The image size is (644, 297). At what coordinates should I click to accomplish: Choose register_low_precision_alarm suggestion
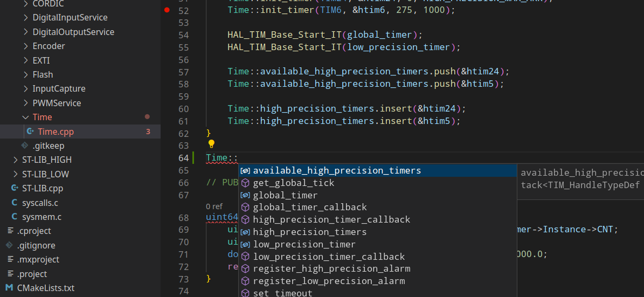point(378,281)
